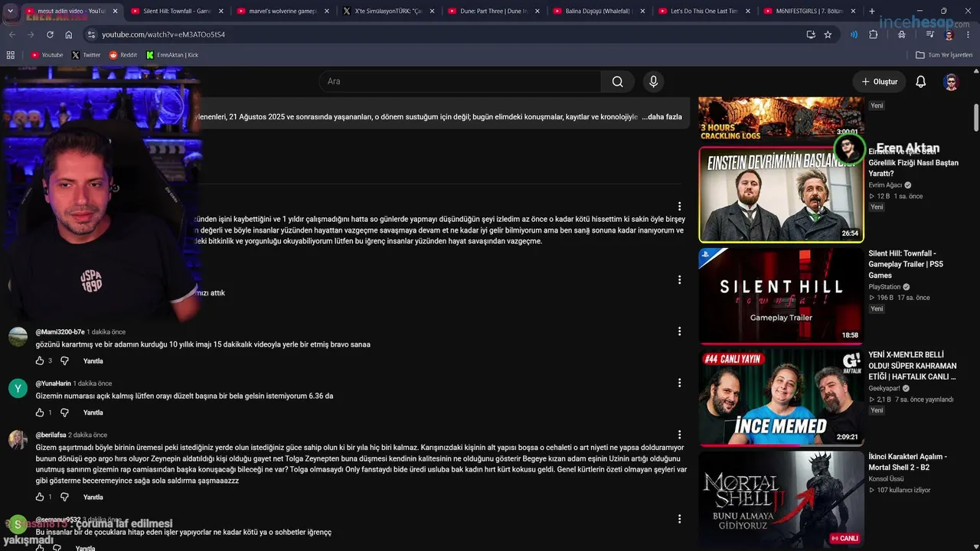
Task: Click the address bar URL youtube.com/watch
Action: point(163,34)
